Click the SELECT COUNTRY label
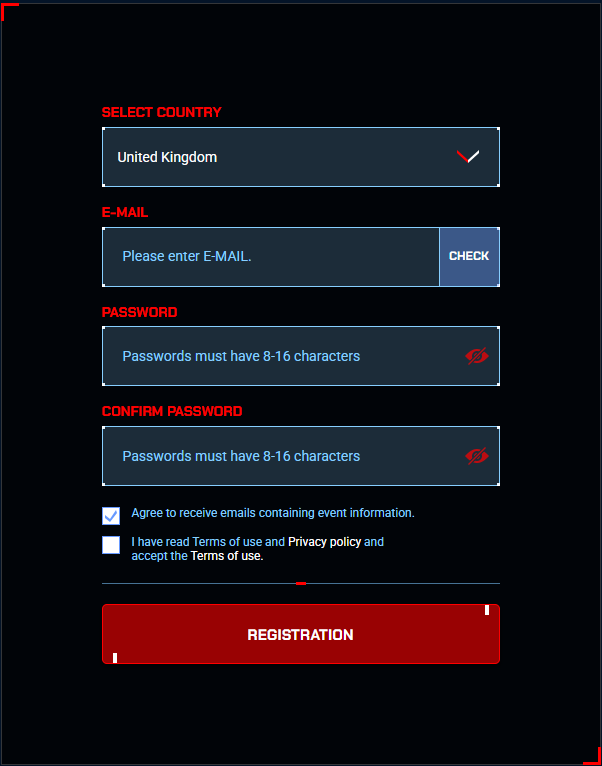The width and height of the screenshot is (602, 766). point(161,113)
